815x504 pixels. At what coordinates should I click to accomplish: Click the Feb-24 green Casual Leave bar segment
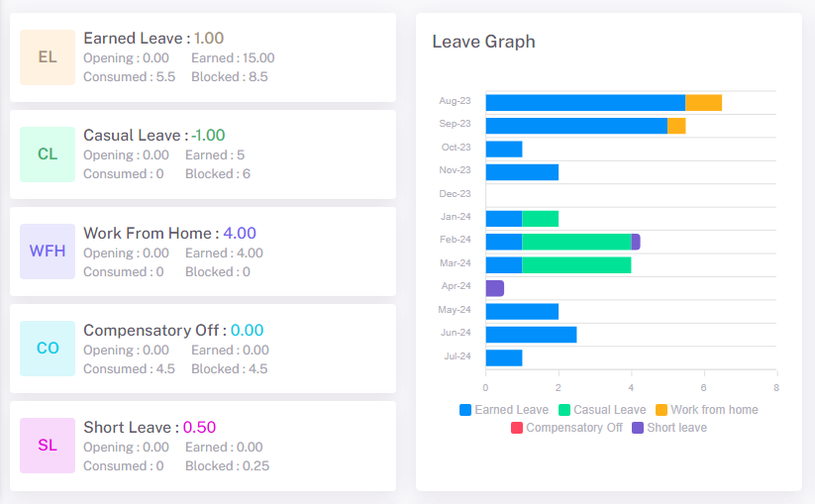click(576, 242)
